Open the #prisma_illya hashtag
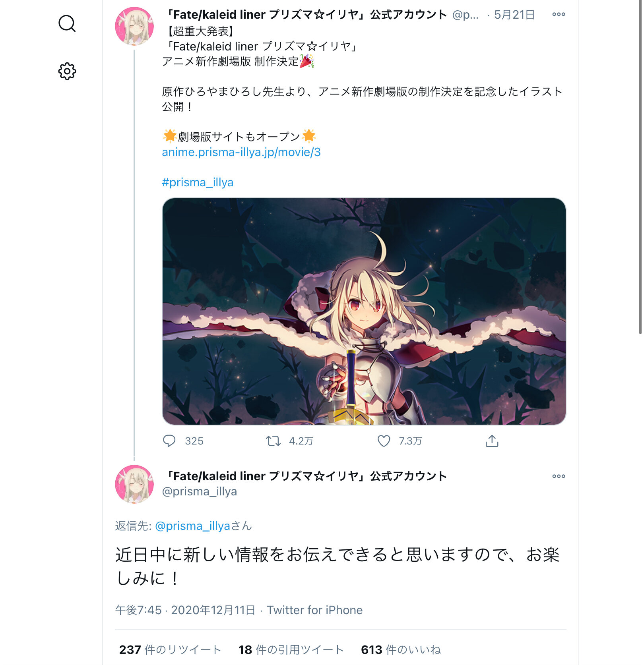Screen dimensions: 644x665 (x=198, y=182)
